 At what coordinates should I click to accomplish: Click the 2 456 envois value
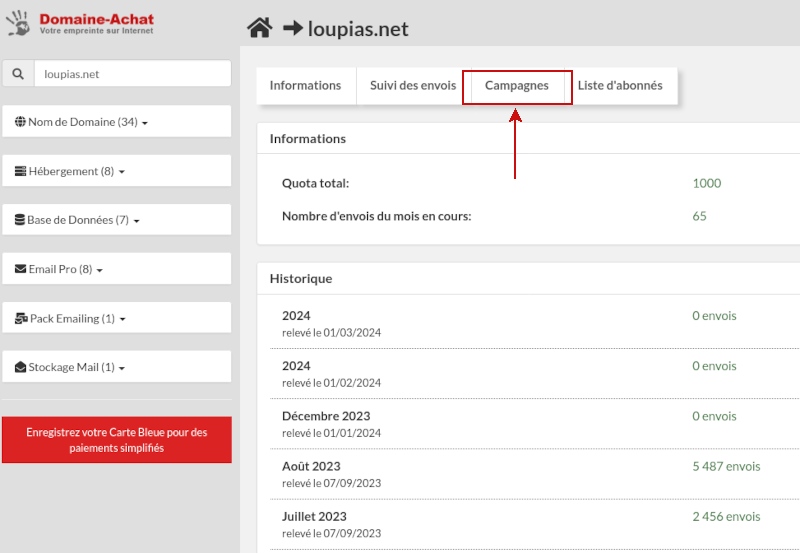pyautogui.click(x=726, y=516)
